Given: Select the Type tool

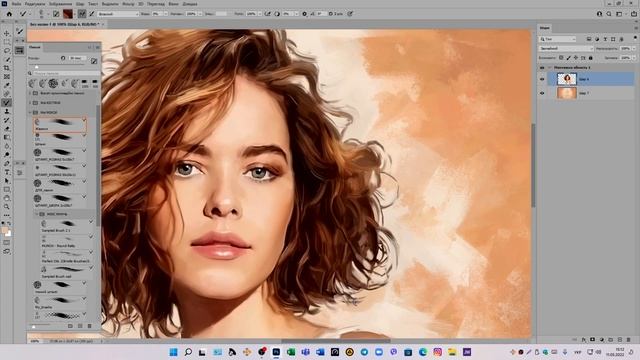Looking at the screenshot, I should click(x=7, y=172).
